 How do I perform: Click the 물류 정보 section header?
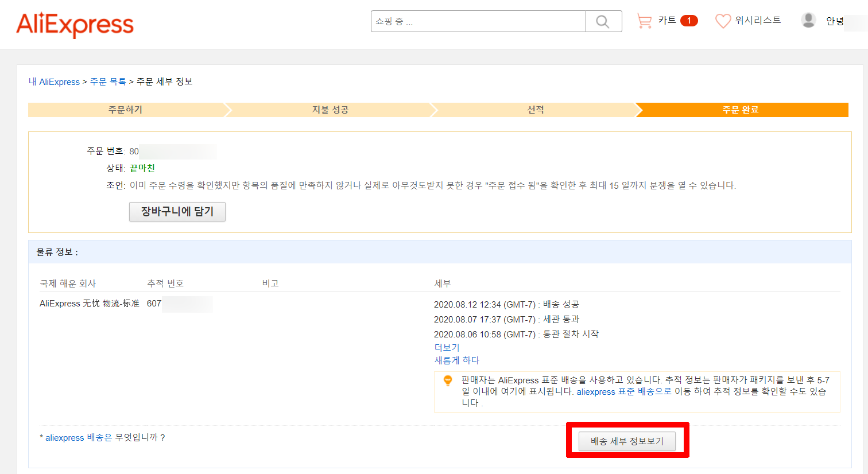(440, 252)
